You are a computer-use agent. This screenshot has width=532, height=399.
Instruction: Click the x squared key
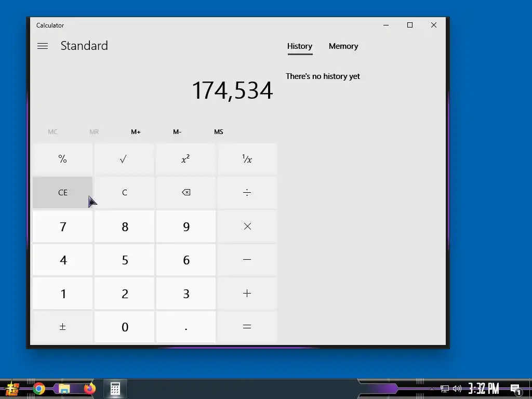coord(185,159)
